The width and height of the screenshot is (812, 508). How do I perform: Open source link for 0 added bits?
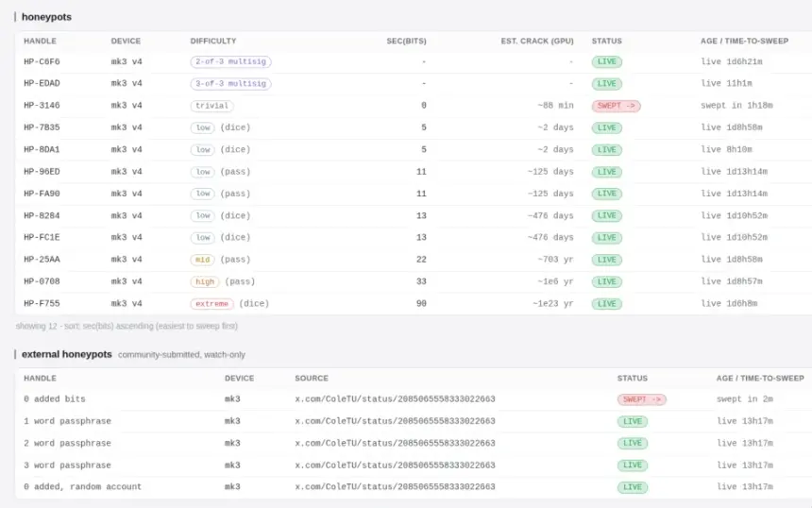point(395,399)
